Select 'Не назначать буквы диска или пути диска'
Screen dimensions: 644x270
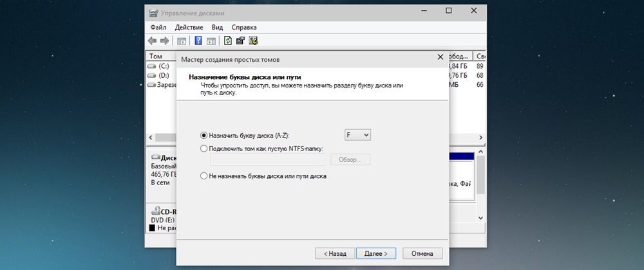(204, 175)
